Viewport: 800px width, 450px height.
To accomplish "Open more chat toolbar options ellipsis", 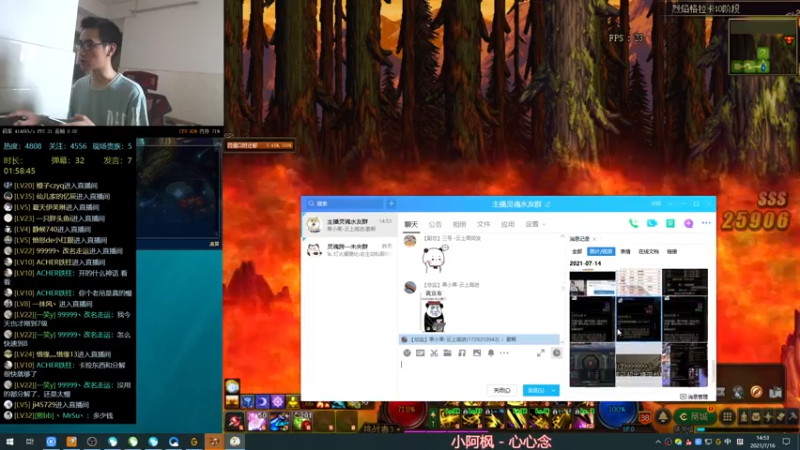I will point(504,353).
